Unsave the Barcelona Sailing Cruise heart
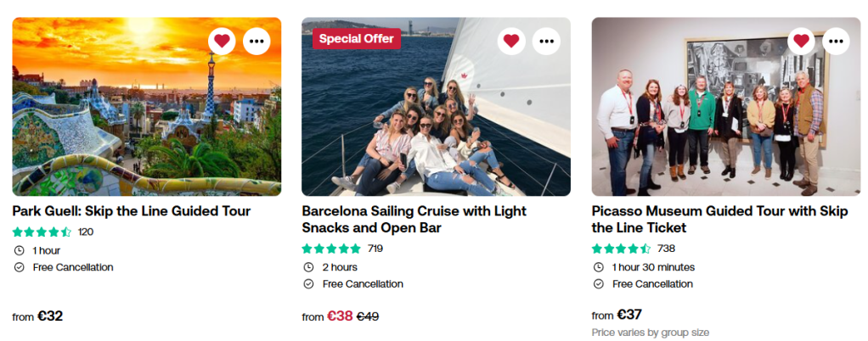The image size is (868, 341). click(x=511, y=40)
